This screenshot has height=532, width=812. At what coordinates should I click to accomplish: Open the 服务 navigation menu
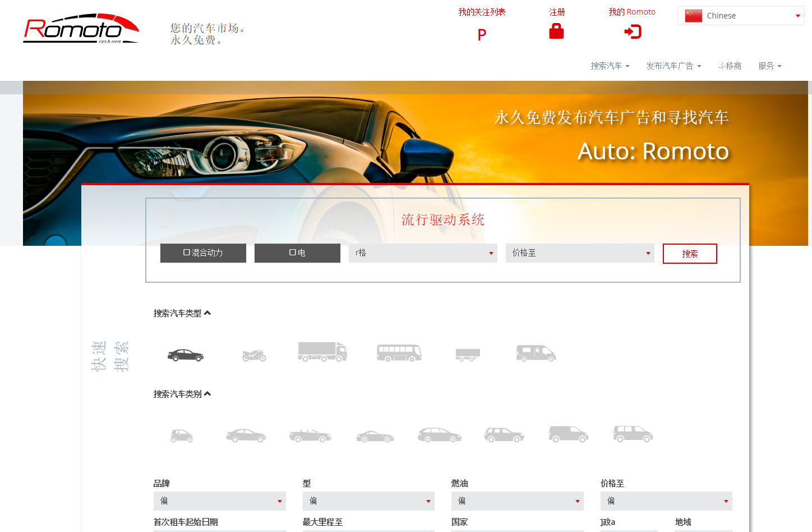tap(770, 66)
